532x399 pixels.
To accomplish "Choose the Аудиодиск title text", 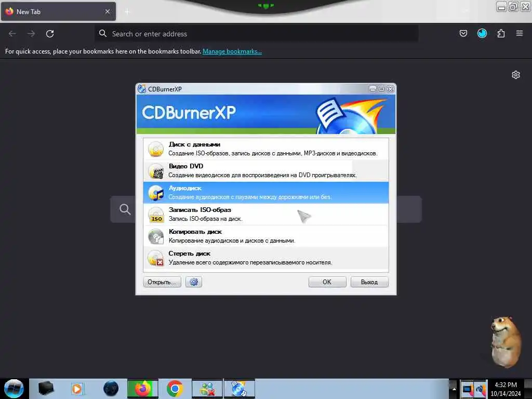I will (x=185, y=188).
